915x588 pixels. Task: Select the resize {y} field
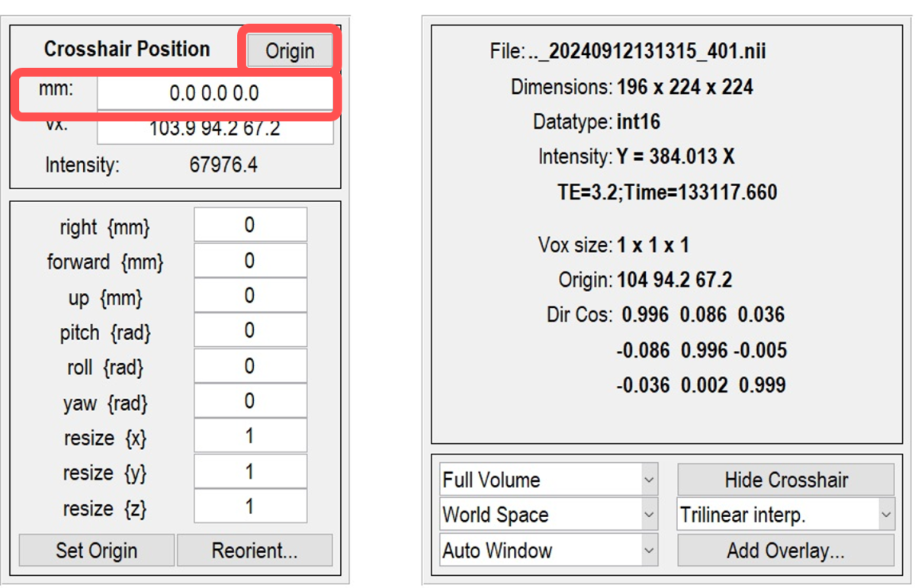coord(250,472)
